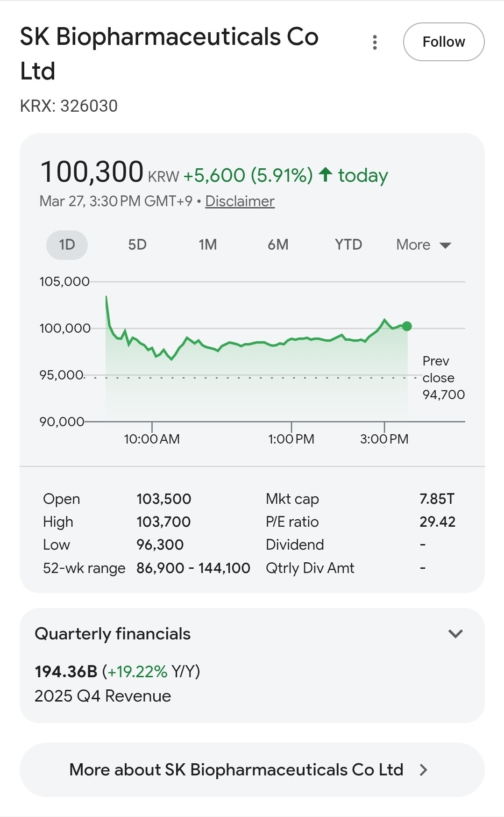504x817 pixels.
Task: Switch chart to 5D range
Action: [x=137, y=244]
